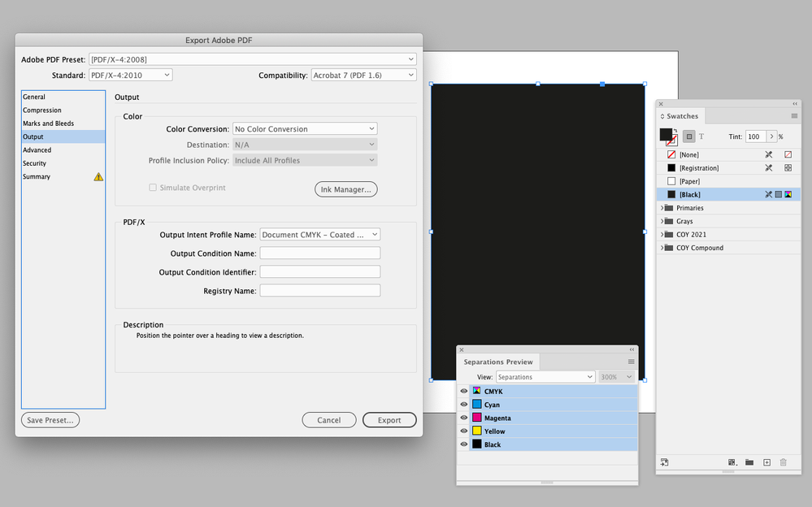Select formatting affects container button
This screenshot has width=812, height=507.
pyautogui.click(x=688, y=136)
